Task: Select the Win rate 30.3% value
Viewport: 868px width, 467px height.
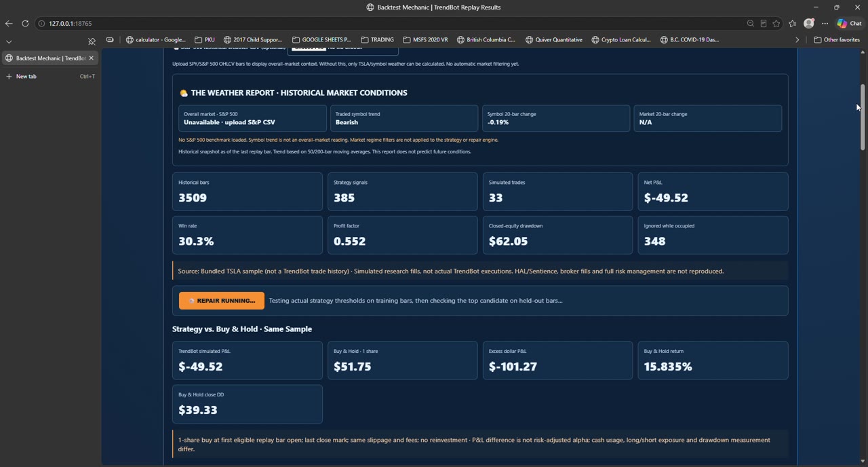Action: pyautogui.click(x=196, y=241)
